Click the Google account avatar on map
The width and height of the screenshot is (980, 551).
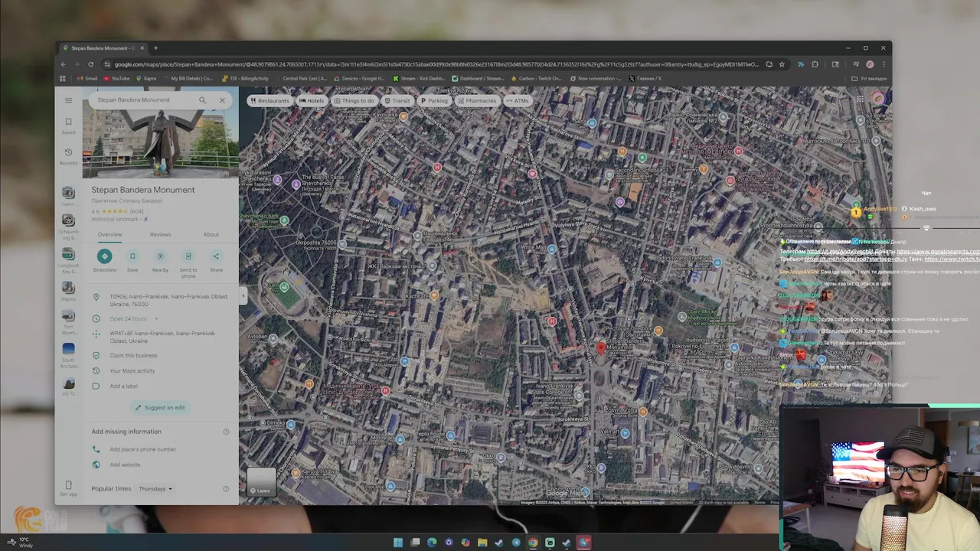click(878, 99)
